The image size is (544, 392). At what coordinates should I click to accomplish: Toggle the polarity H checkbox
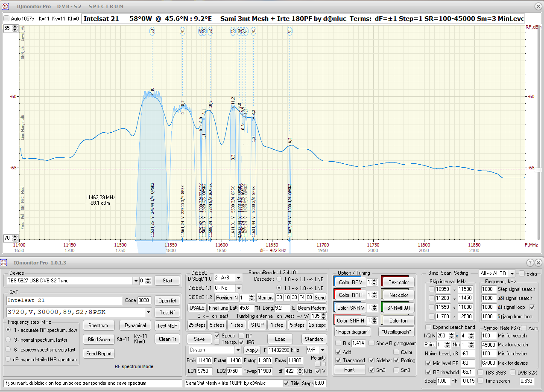pos(317,364)
